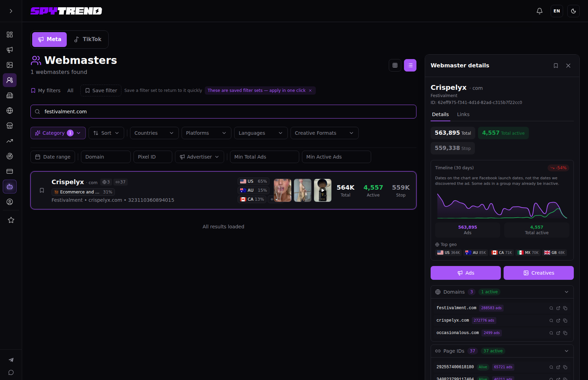The image size is (588, 380).
Task: Open Platforms filter dropdown
Action: 206,133
